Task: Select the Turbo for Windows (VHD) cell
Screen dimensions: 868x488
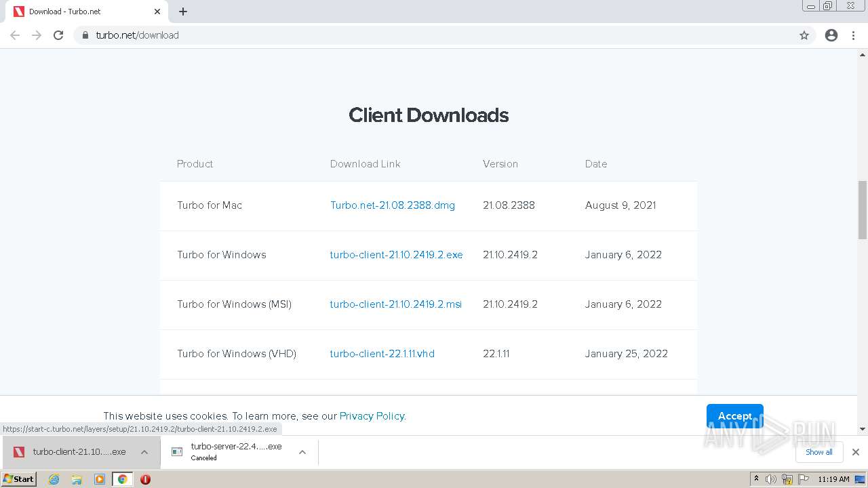Action: [237, 354]
